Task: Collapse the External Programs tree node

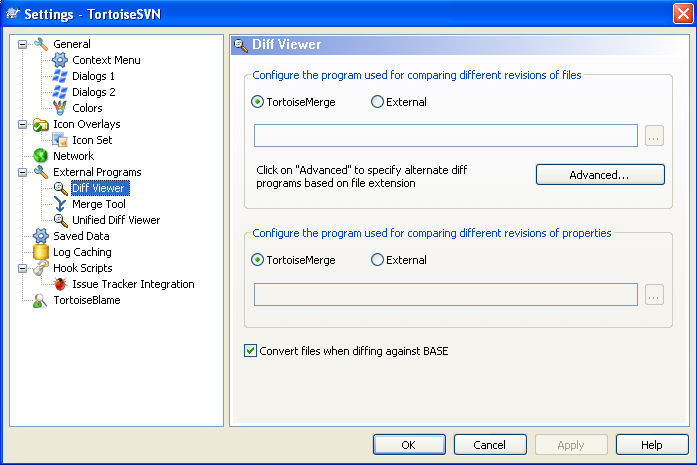Action: [22, 172]
